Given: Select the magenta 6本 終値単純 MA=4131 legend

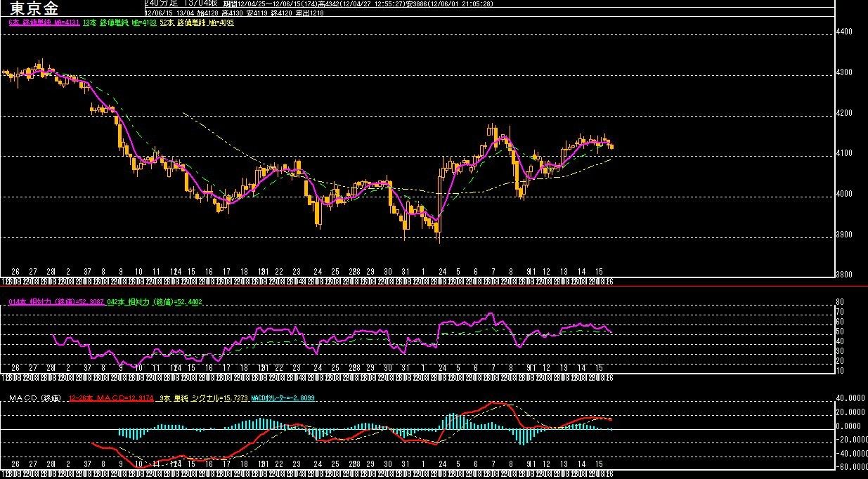Looking at the screenshot, I should [44, 22].
